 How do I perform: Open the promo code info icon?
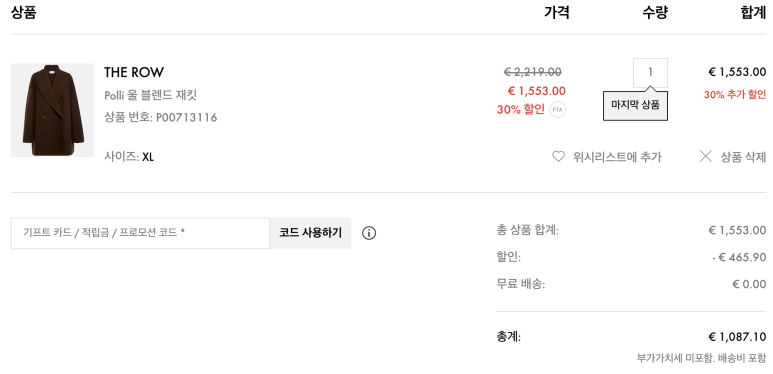coord(369,233)
